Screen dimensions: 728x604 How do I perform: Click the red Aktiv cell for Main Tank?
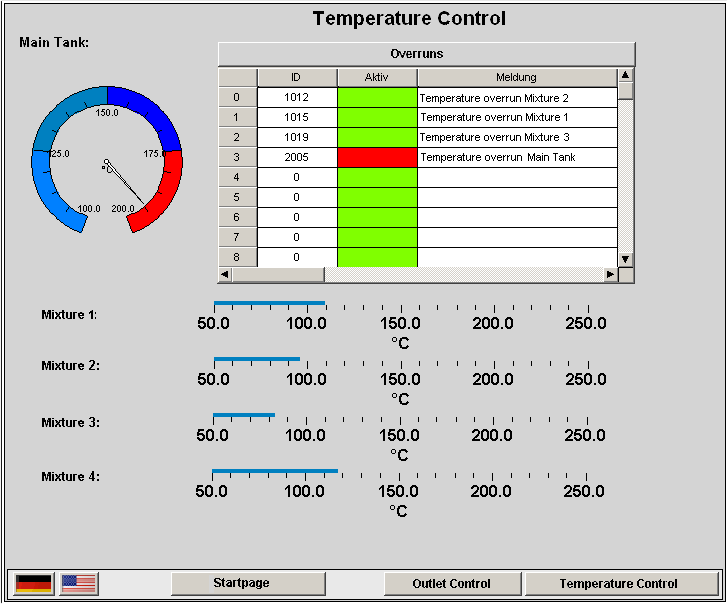coord(377,157)
